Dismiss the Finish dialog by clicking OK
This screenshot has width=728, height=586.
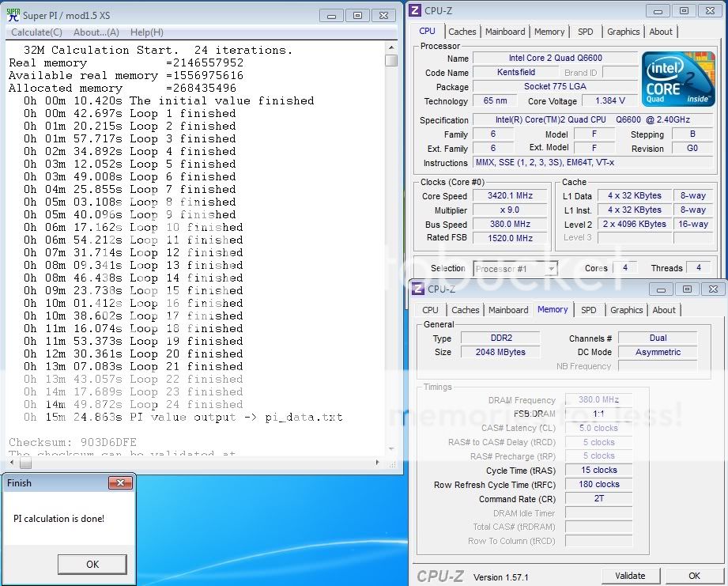tap(92, 564)
